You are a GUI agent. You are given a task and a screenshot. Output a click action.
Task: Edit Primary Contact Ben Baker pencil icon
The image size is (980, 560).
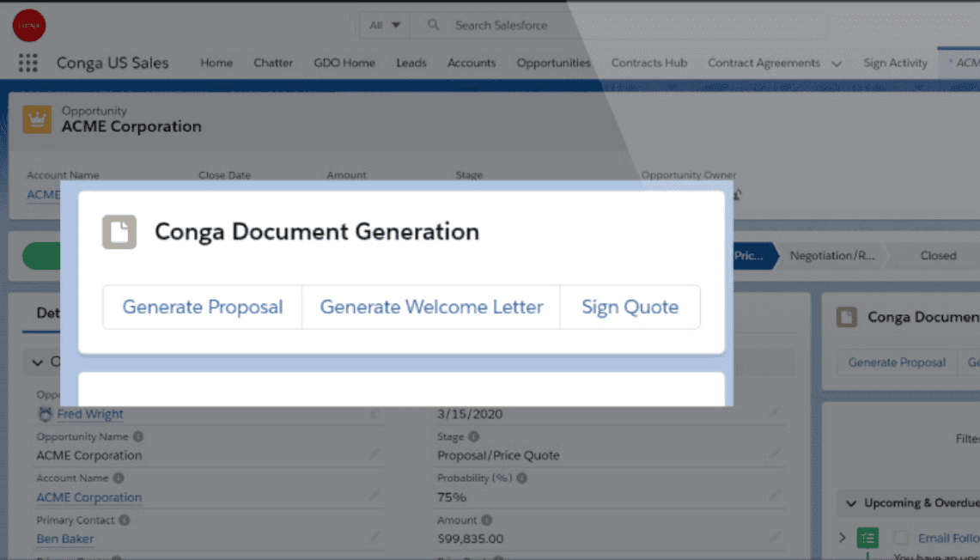[374, 538]
